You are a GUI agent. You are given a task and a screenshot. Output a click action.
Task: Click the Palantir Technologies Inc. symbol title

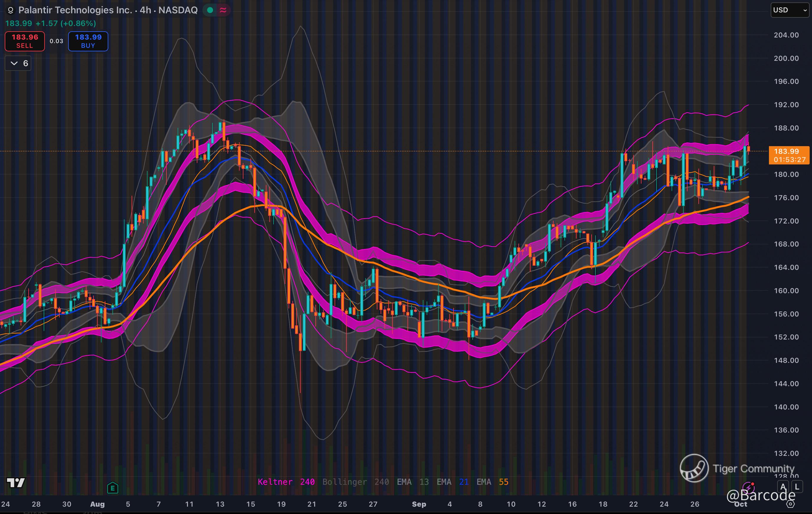[75, 10]
